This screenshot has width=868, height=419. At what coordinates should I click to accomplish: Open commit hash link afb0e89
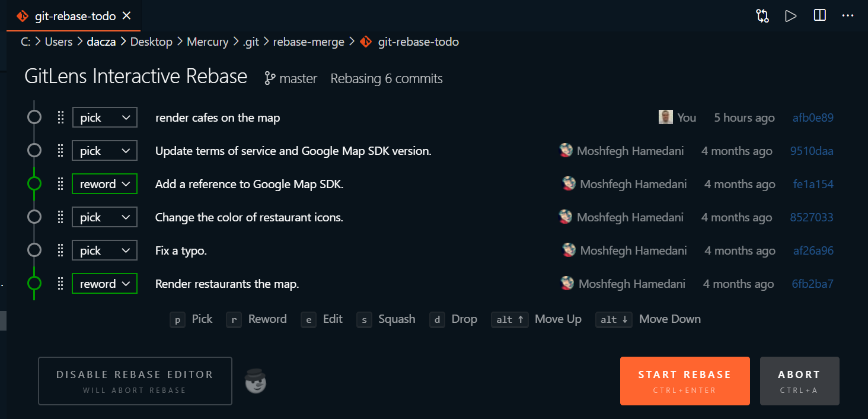coord(813,118)
